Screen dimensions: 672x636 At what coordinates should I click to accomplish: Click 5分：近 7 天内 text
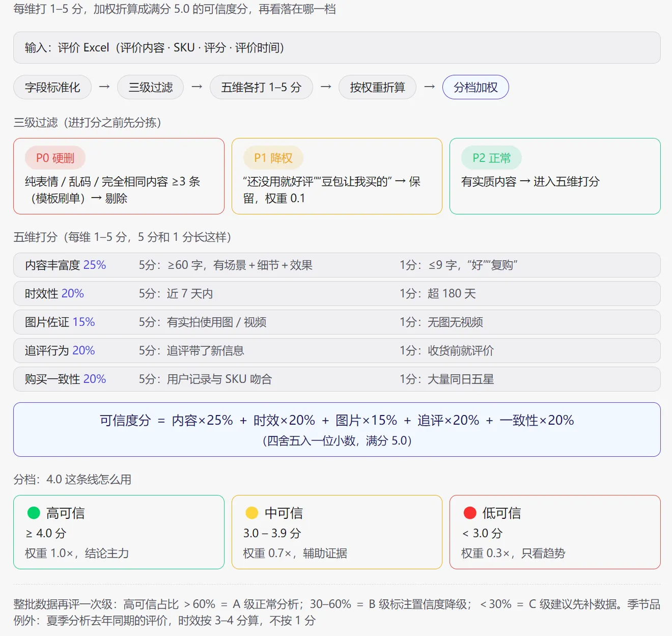[176, 294]
